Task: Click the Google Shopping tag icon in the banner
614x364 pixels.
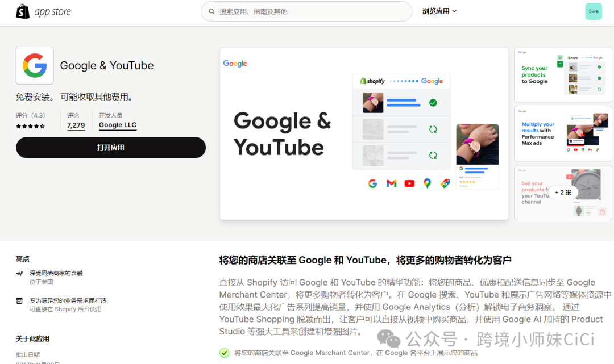Action: tap(445, 183)
